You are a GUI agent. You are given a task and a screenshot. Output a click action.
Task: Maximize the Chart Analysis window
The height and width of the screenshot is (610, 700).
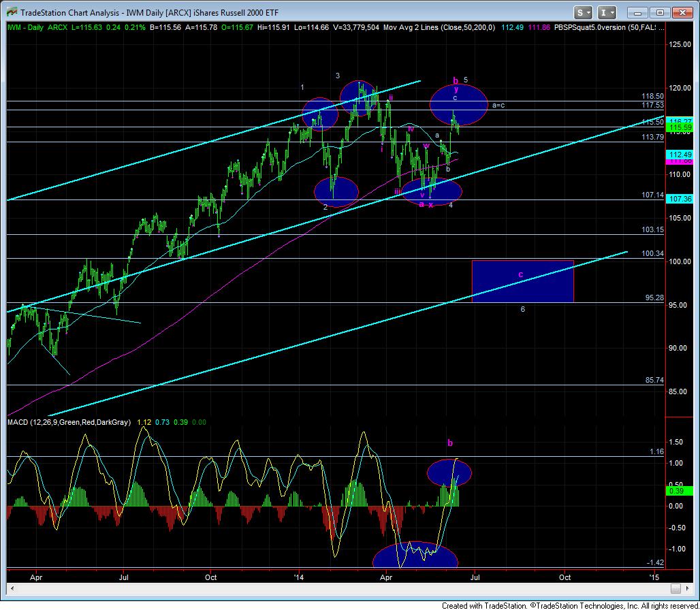(x=660, y=12)
